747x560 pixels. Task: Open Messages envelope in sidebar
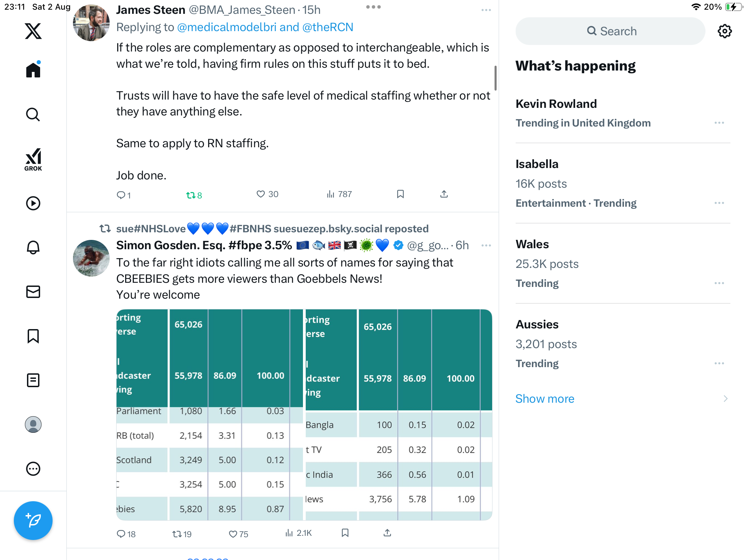point(33,292)
